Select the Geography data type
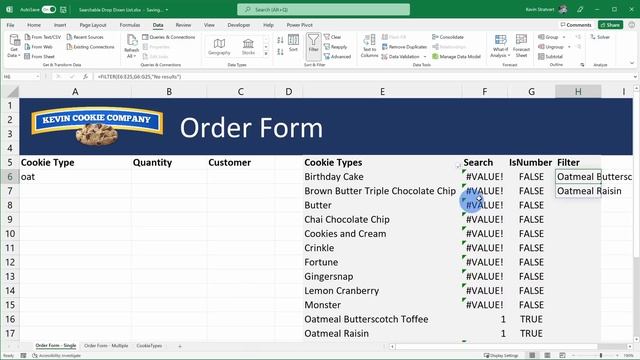 pyautogui.click(x=219, y=47)
